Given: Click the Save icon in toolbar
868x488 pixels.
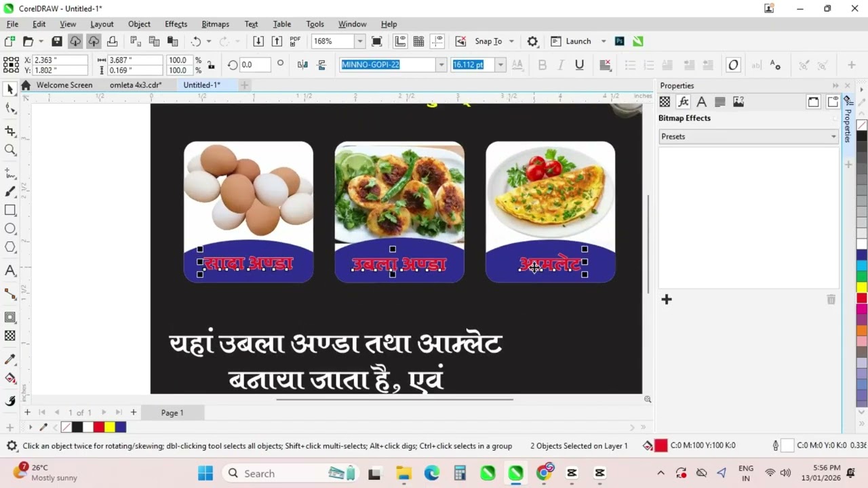Looking at the screenshot, I should click(57, 41).
